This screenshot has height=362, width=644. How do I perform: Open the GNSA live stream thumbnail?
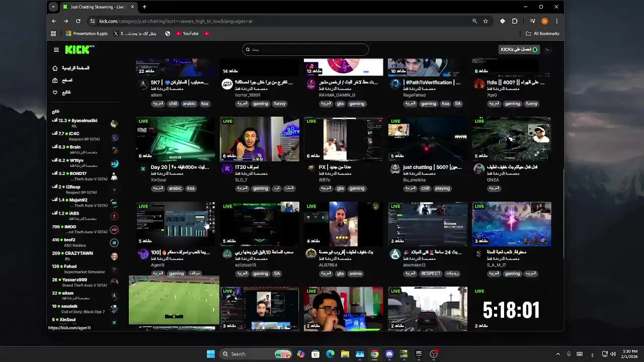coord(511,139)
